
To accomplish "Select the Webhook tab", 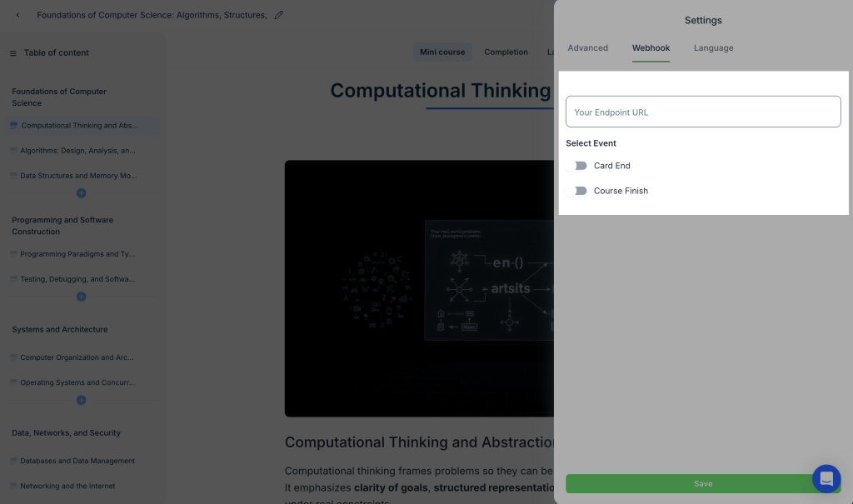I will pyautogui.click(x=651, y=48).
